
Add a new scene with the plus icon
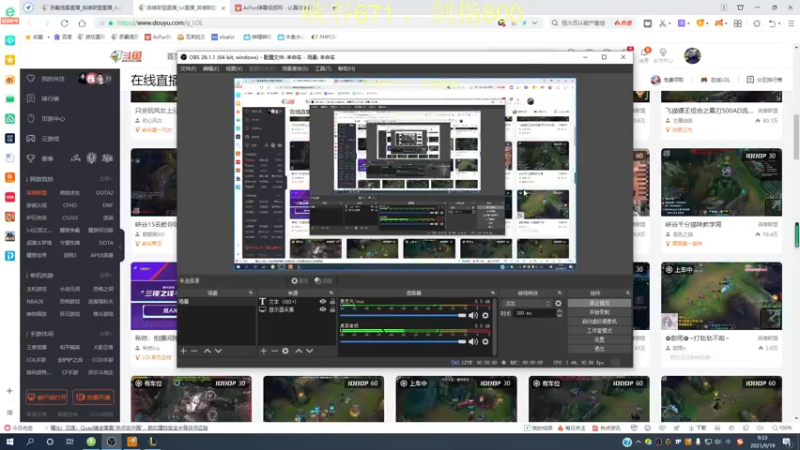click(183, 351)
